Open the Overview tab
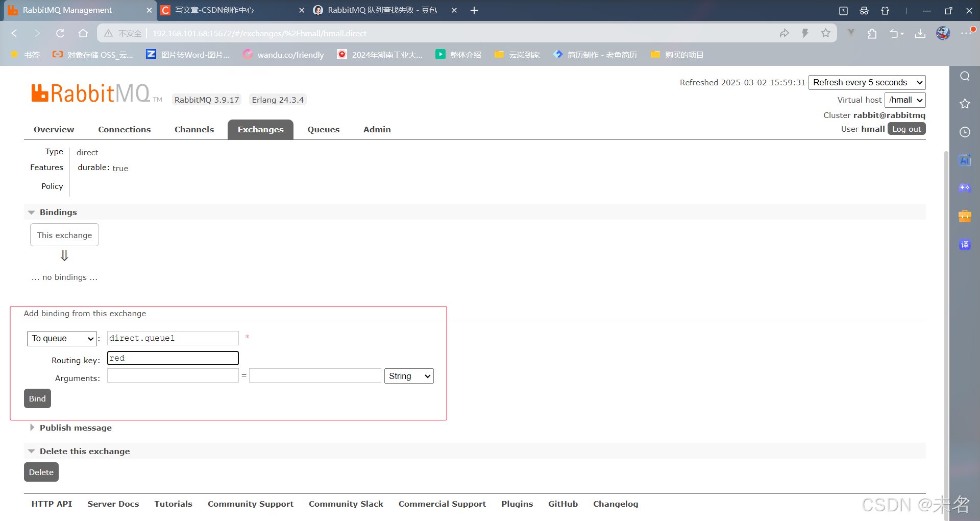Viewport: 980px width, 521px height. [x=54, y=130]
